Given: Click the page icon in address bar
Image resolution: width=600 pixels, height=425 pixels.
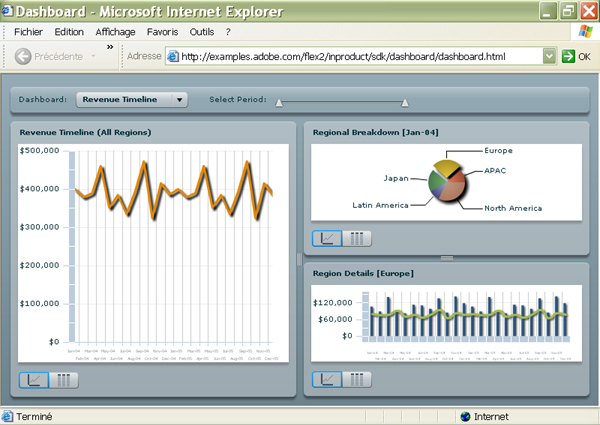Looking at the screenshot, I should coord(173,56).
